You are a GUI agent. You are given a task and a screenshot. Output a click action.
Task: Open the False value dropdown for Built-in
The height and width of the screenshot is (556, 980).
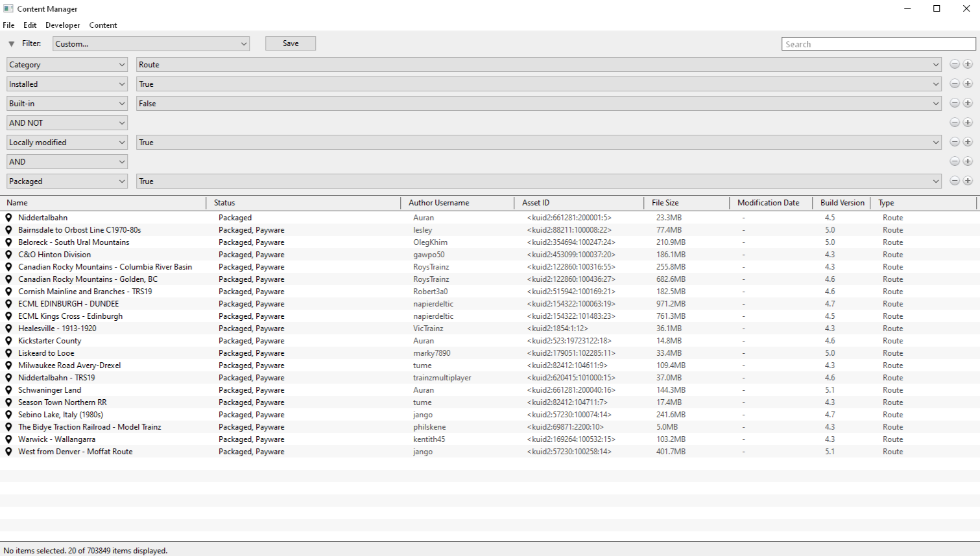538,104
